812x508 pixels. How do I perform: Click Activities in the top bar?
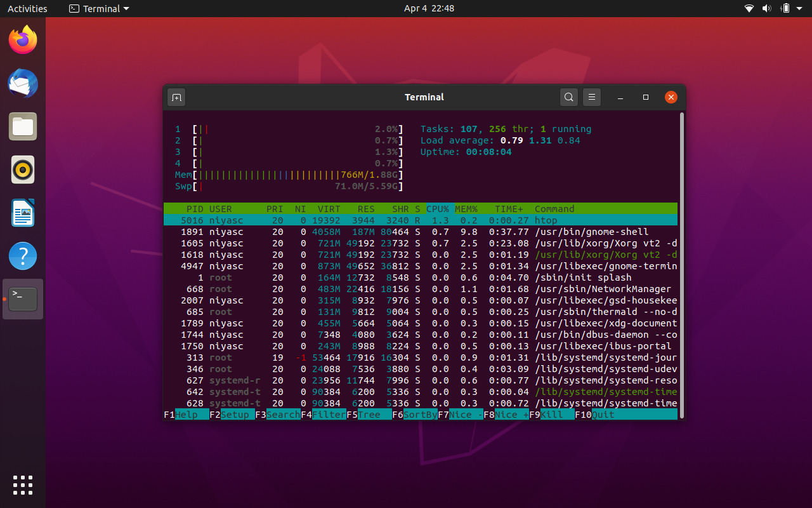pyautogui.click(x=25, y=8)
